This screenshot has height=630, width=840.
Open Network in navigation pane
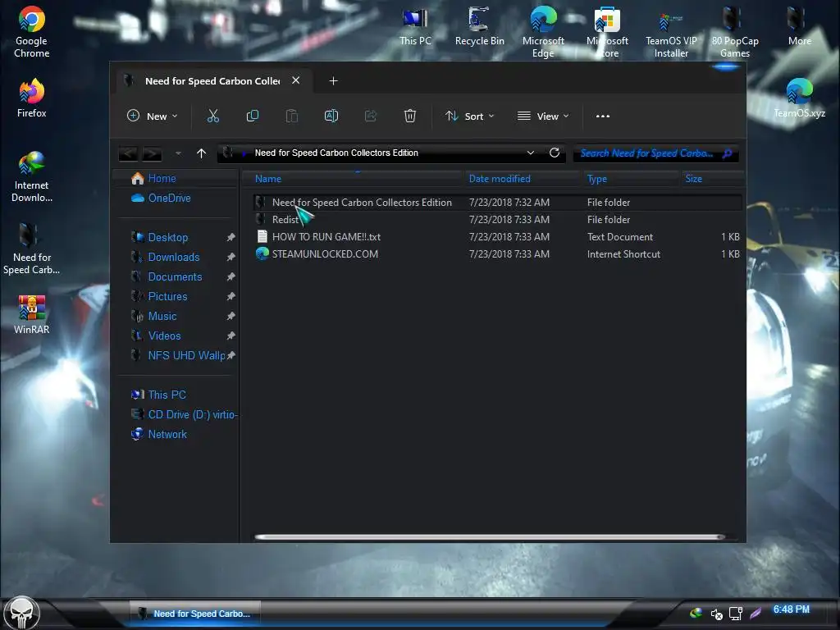pyautogui.click(x=167, y=435)
